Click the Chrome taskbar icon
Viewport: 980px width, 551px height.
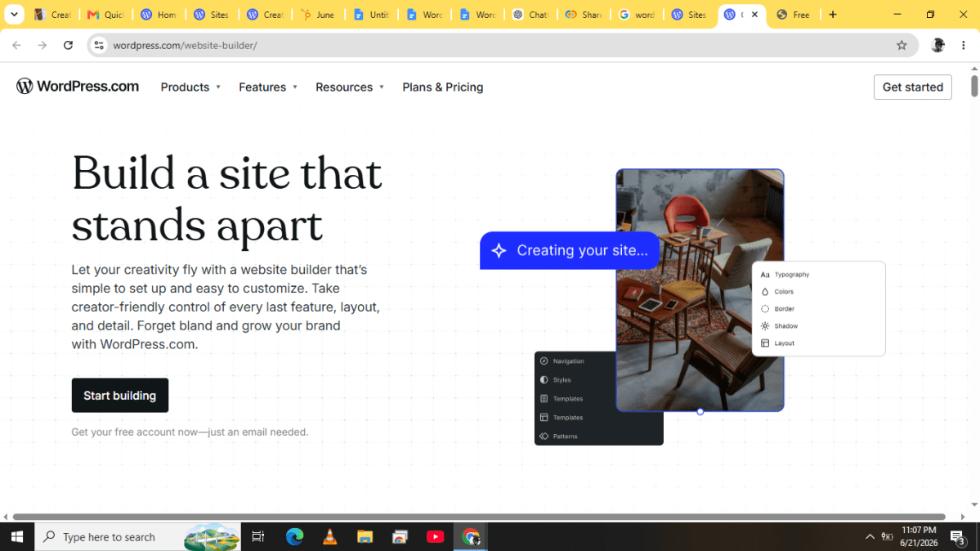[471, 536]
